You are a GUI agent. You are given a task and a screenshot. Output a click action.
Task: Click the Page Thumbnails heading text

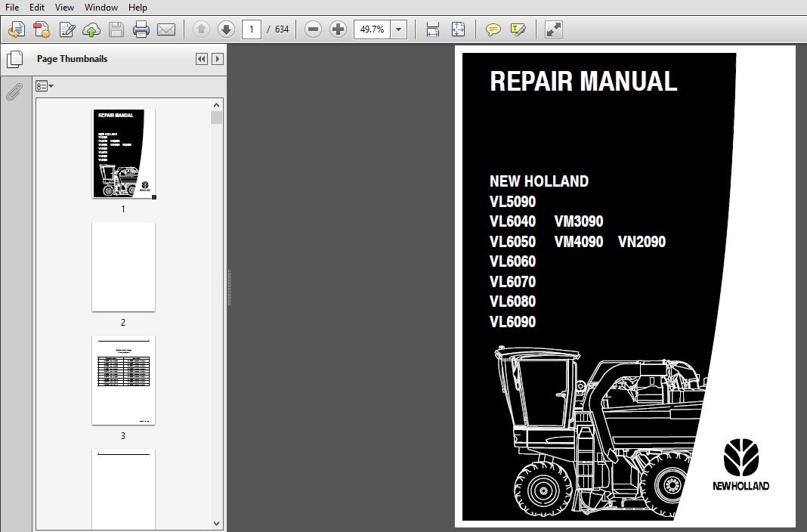[x=72, y=59]
